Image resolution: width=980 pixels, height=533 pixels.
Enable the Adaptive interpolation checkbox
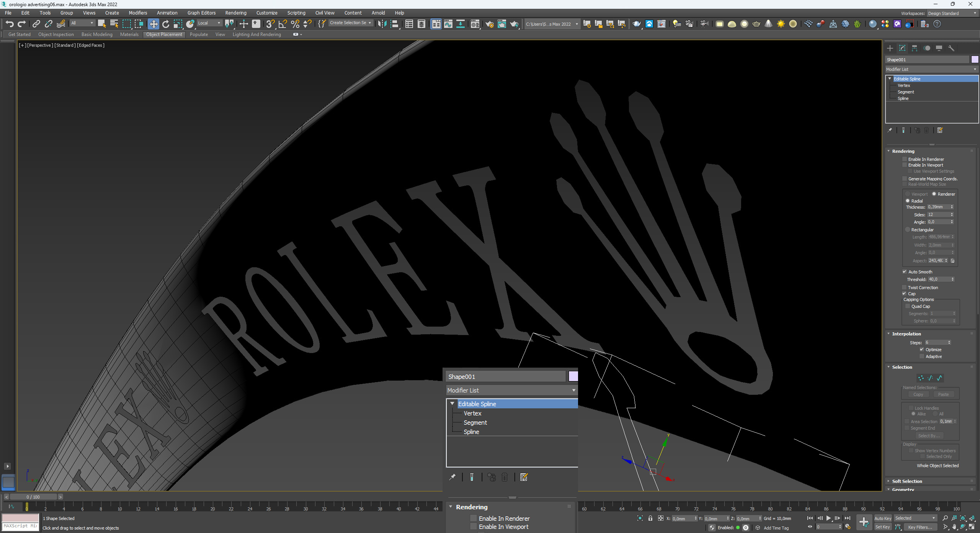pyautogui.click(x=922, y=356)
